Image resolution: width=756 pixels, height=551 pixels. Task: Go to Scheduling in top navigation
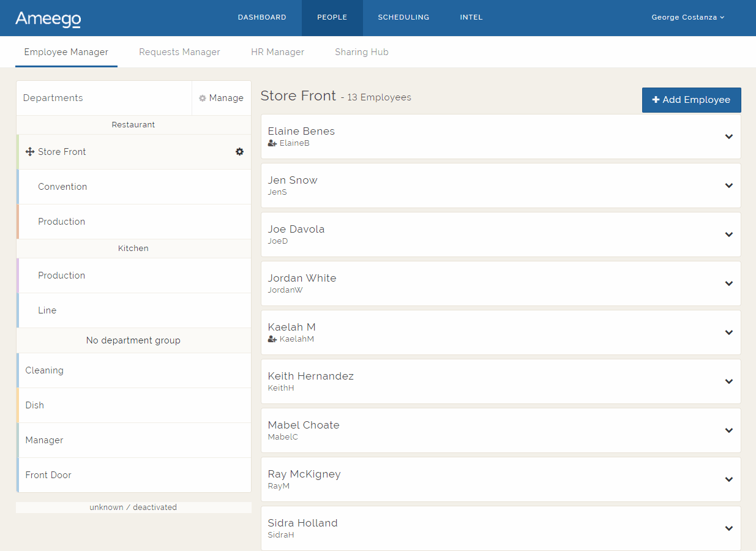(x=403, y=17)
